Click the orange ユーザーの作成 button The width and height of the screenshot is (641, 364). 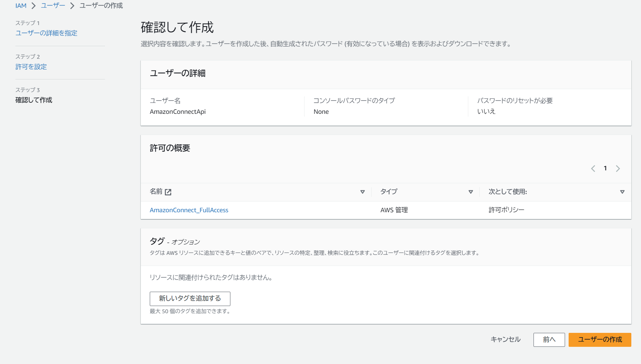[x=600, y=340]
